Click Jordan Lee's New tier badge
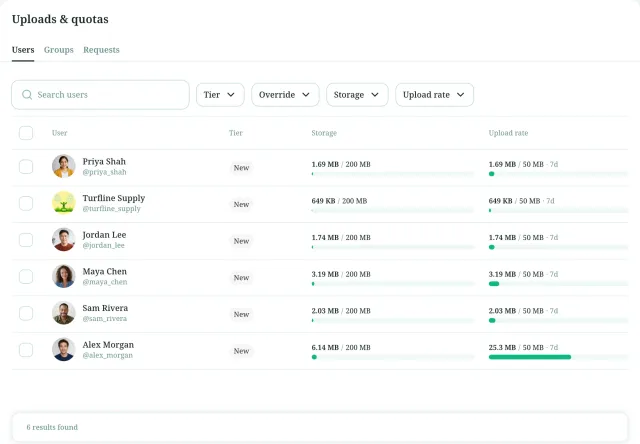The image size is (640, 444). coord(241,241)
